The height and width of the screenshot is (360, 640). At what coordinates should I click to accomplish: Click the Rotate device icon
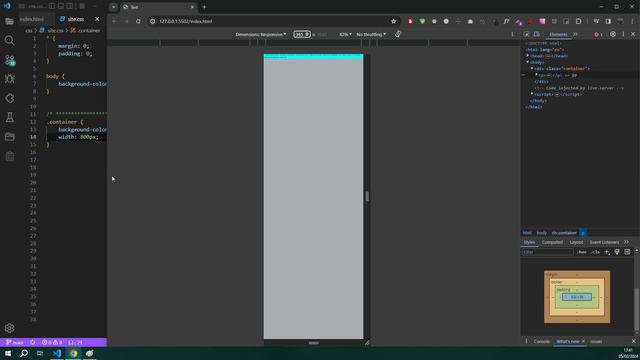point(398,34)
